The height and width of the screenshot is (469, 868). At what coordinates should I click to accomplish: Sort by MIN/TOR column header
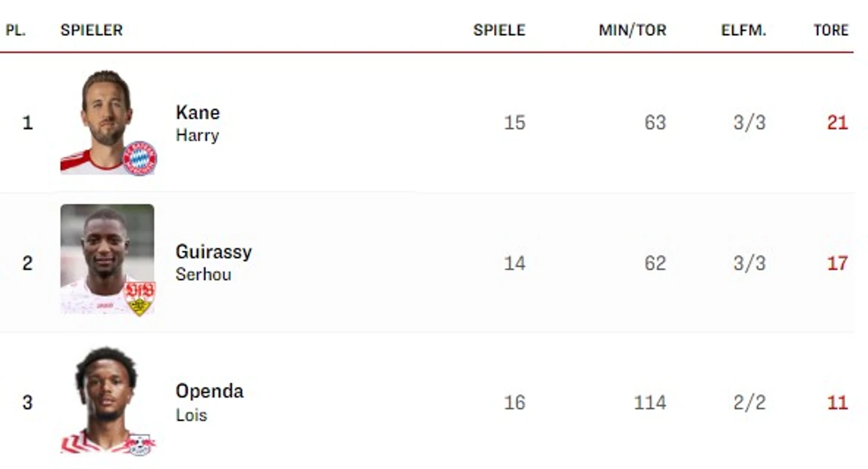coord(632,30)
